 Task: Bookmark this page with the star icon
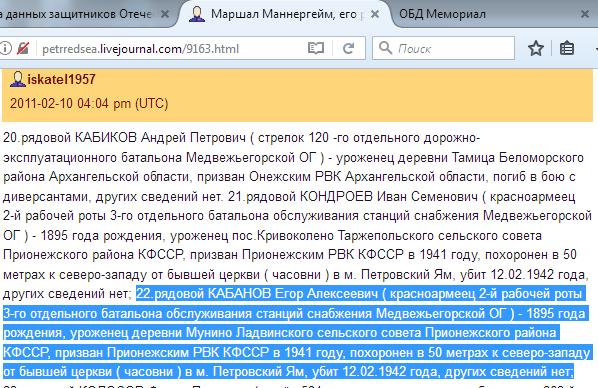click(x=536, y=48)
